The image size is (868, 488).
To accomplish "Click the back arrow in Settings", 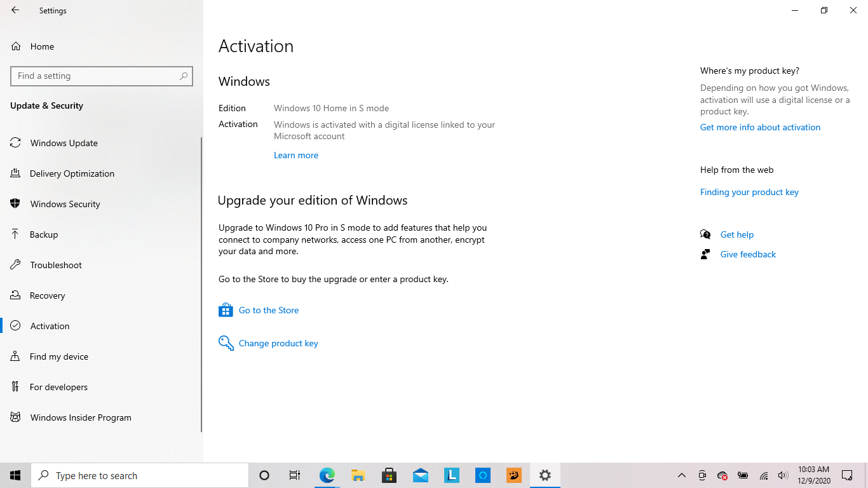I will click(15, 10).
